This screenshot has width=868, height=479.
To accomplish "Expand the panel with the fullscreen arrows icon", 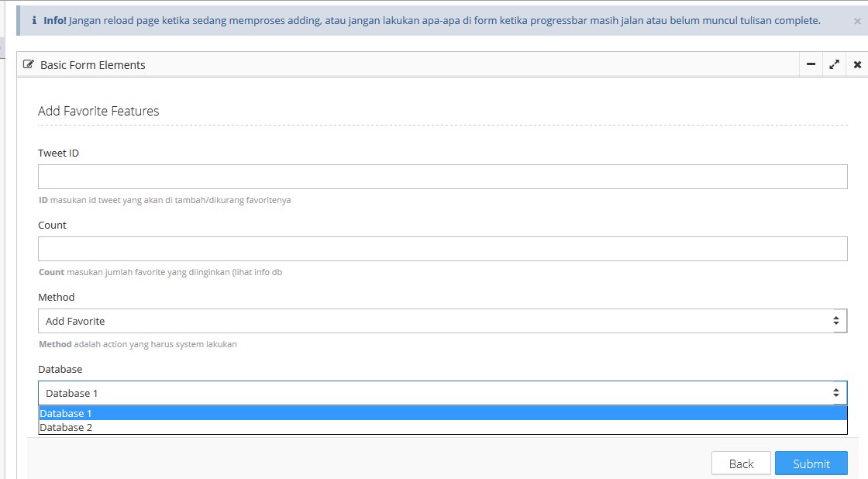I will pos(834,64).
